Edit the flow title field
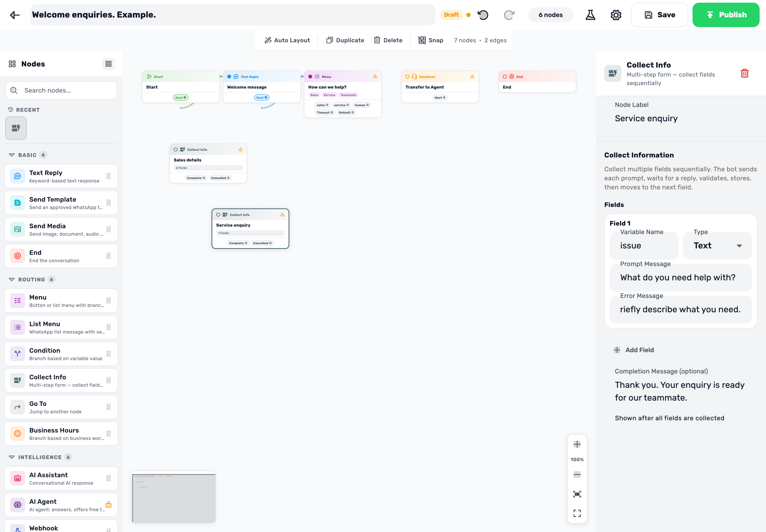Image resolution: width=766 pixels, height=532 pixels. tap(232, 15)
